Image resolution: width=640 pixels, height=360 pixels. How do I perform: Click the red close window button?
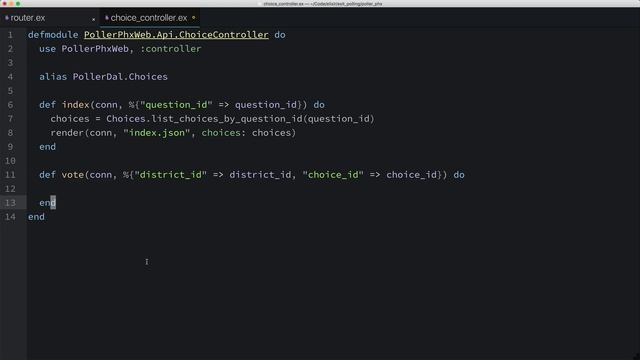(4, 4)
